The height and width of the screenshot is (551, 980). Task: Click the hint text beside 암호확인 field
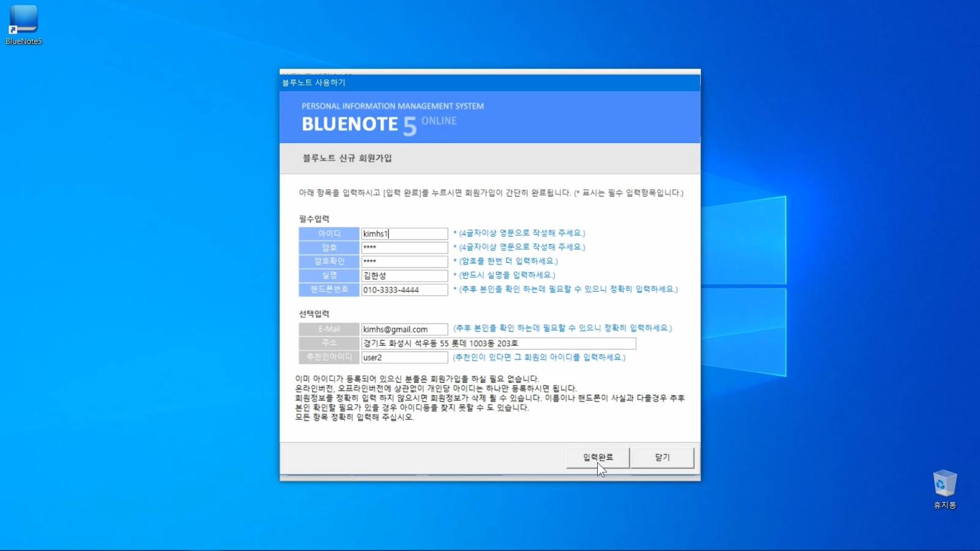pos(505,261)
